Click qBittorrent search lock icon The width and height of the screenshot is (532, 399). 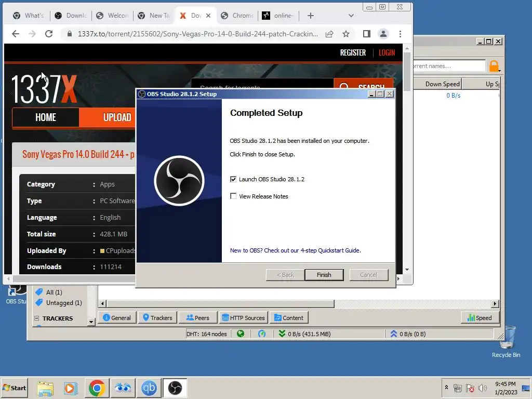494,66
